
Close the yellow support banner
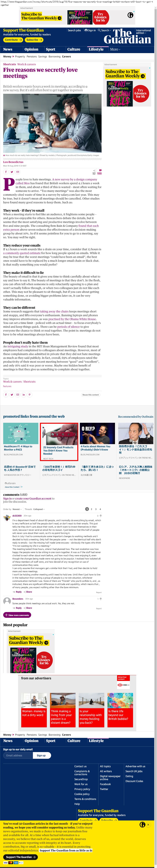148,824
